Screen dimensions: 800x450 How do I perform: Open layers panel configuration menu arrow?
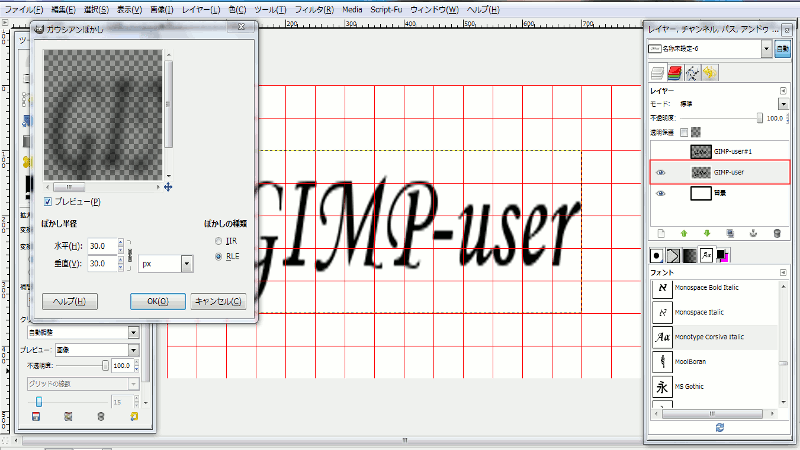(783, 91)
